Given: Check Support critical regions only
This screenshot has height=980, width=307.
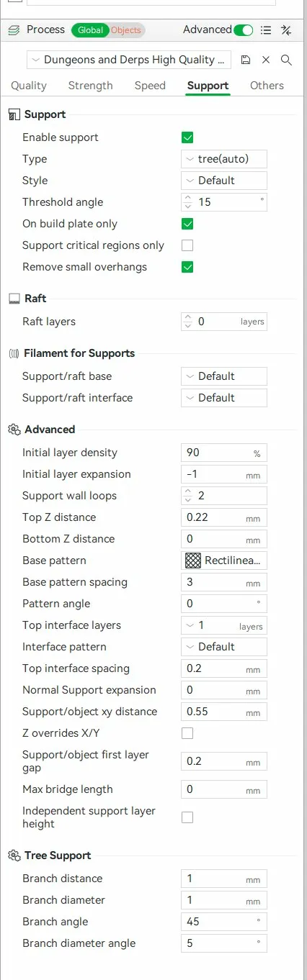Looking at the screenshot, I should click(187, 245).
